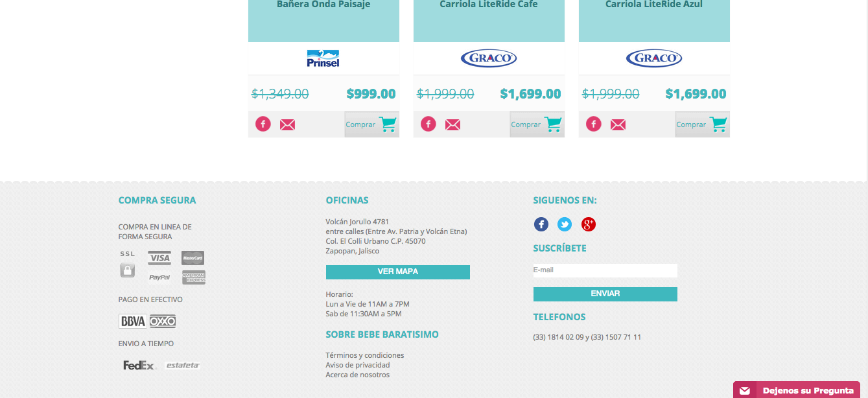Image resolution: width=868 pixels, height=398 pixels.
Task: Email the Bañera Onda Paisaje product
Action: point(287,124)
